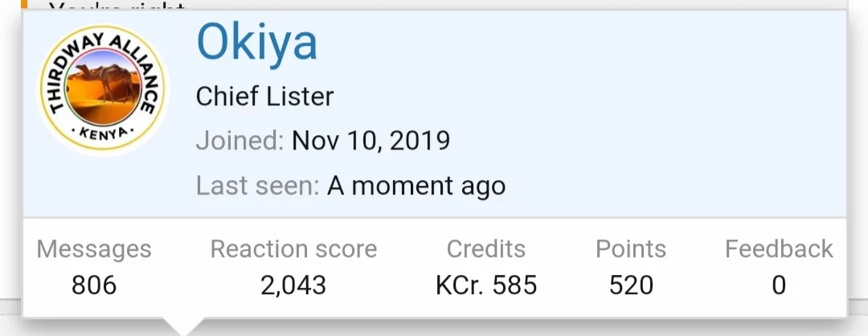868x336 pixels.
Task: Open the Okiya username profile link
Action: [x=257, y=43]
